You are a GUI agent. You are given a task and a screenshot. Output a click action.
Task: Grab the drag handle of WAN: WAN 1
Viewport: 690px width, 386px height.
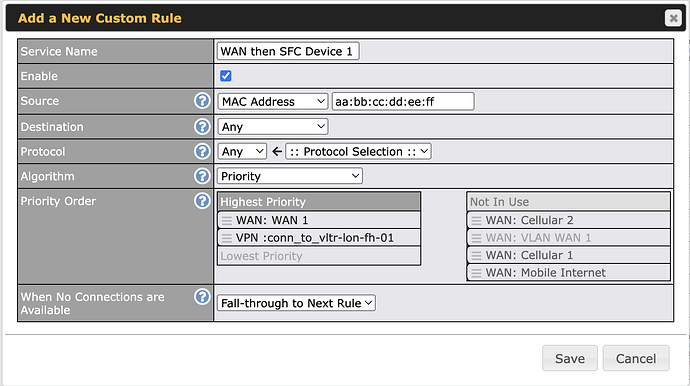point(227,220)
